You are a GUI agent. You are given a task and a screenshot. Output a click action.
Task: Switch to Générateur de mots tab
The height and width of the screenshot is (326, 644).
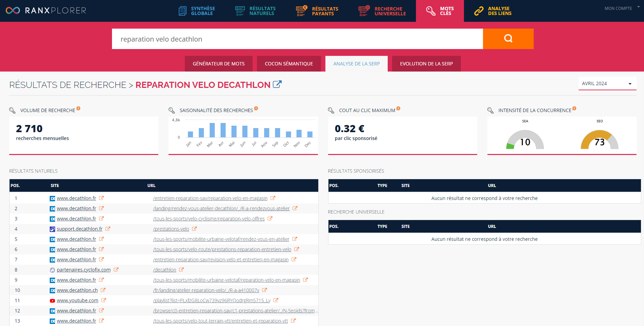click(x=219, y=64)
